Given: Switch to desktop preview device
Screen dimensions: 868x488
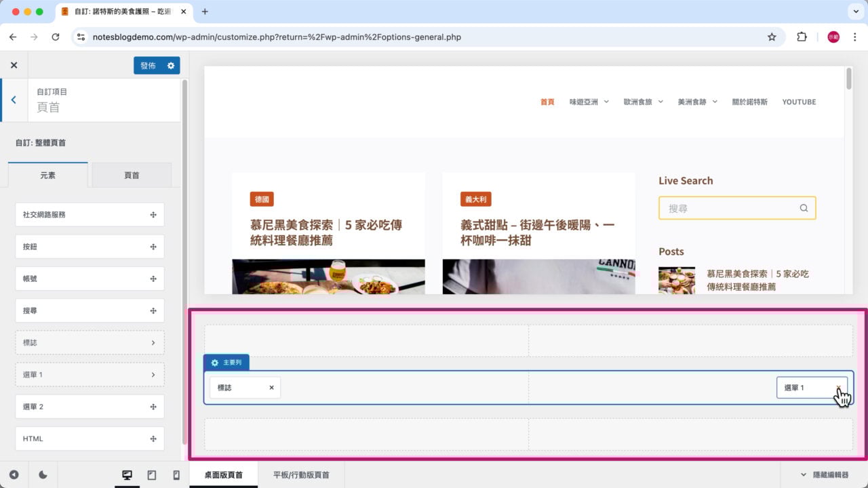Looking at the screenshot, I should [x=127, y=475].
